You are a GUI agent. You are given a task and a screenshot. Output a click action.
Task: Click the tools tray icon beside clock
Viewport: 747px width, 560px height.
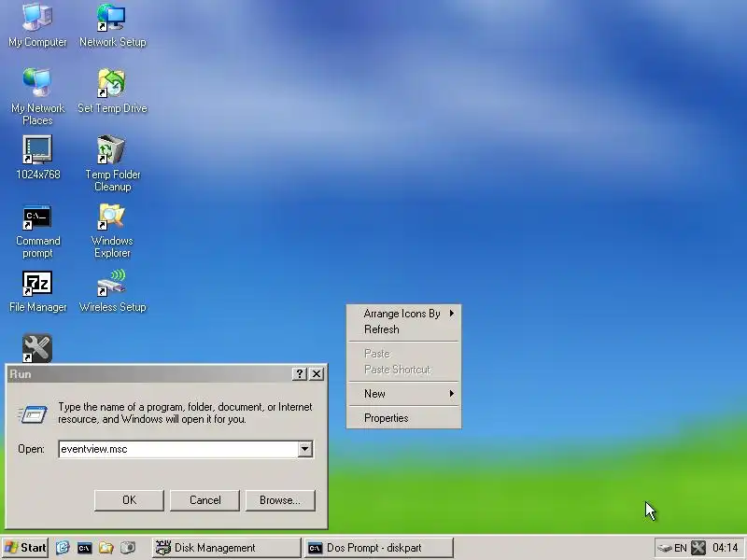click(698, 548)
